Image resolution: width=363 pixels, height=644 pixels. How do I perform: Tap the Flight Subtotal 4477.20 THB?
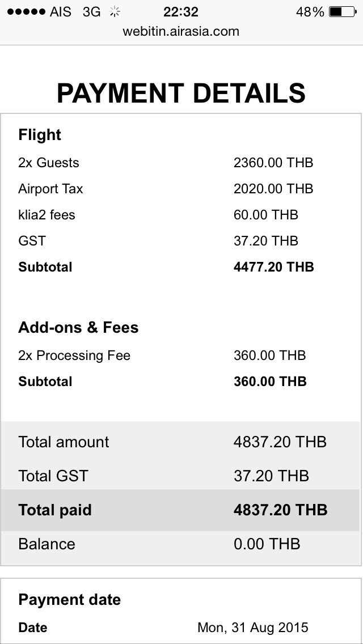pos(274,267)
